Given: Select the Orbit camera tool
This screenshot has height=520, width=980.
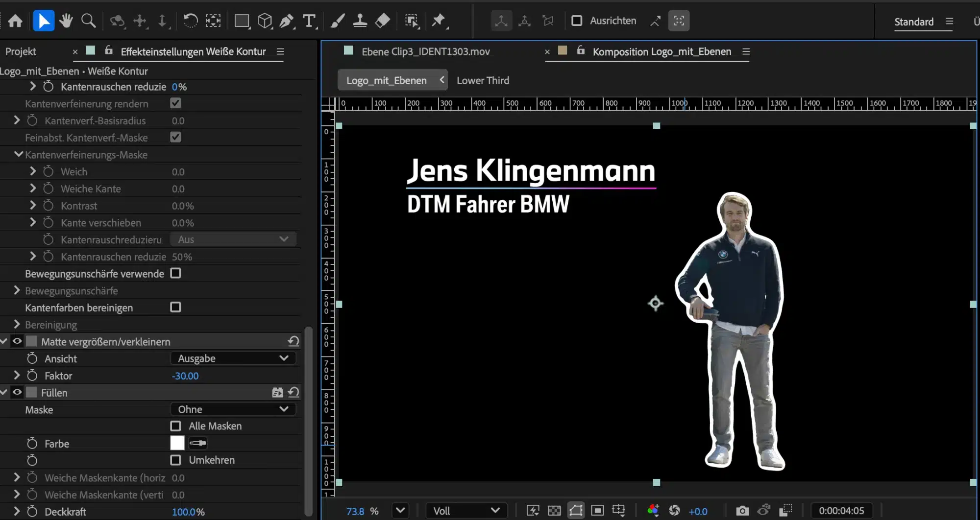Looking at the screenshot, I should pos(117,21).
